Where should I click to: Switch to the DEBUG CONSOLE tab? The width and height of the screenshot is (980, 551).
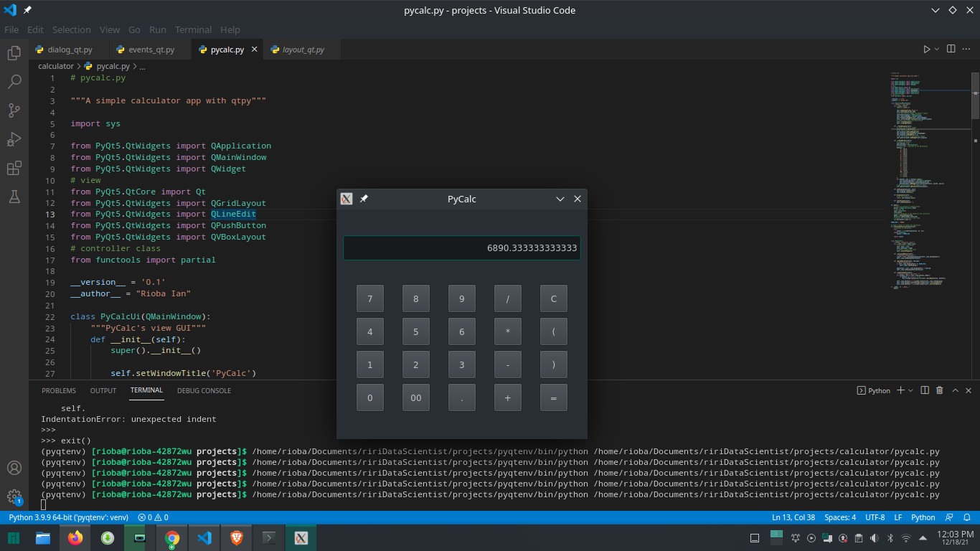click(x=204, y=390)
